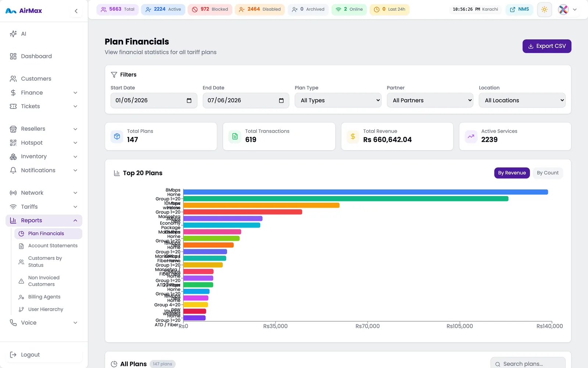Viewport: 588px width, 368px height.
Task: Open start date calendar picker icon
Action: pyautogui.click(x=189, y=100)
